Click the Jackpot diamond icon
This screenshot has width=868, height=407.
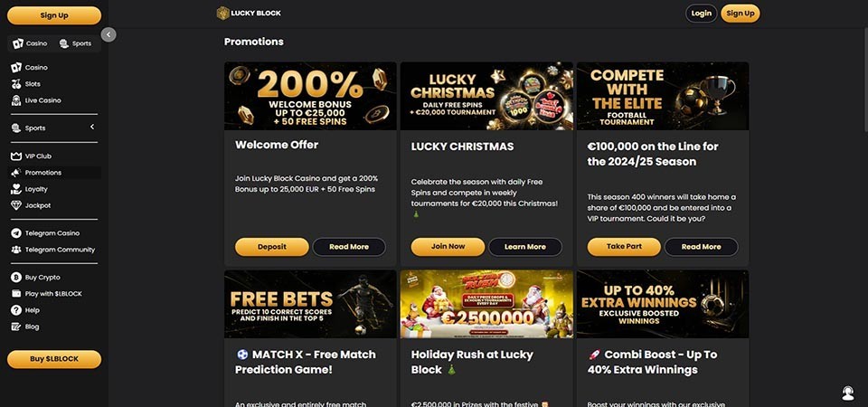click(x=16, y=205)
